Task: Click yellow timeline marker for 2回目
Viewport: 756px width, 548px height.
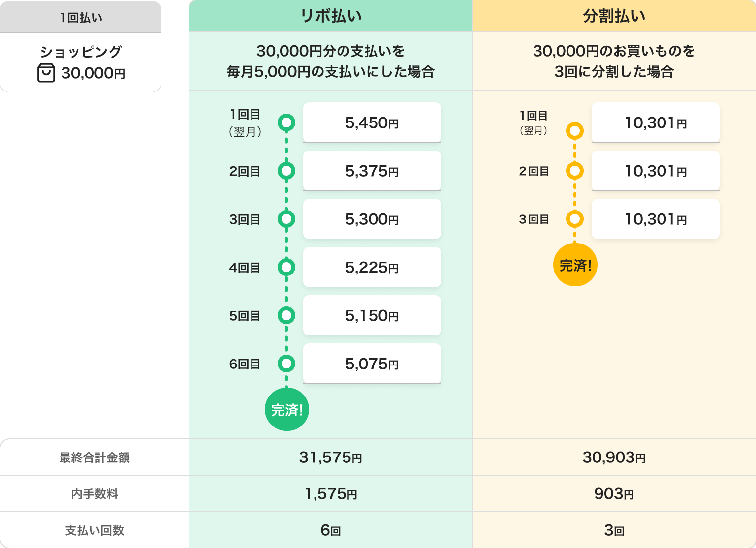Action: tap(574, 171)
